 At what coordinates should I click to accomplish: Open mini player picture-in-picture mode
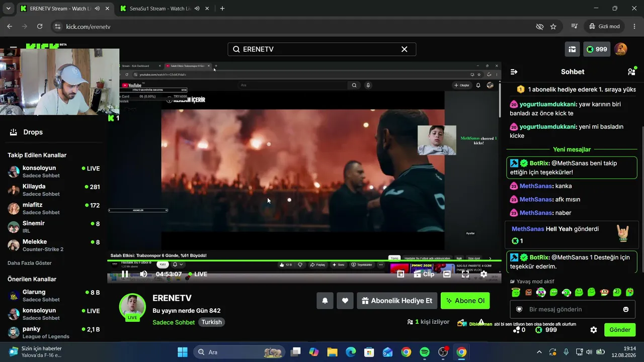point(400,274)
